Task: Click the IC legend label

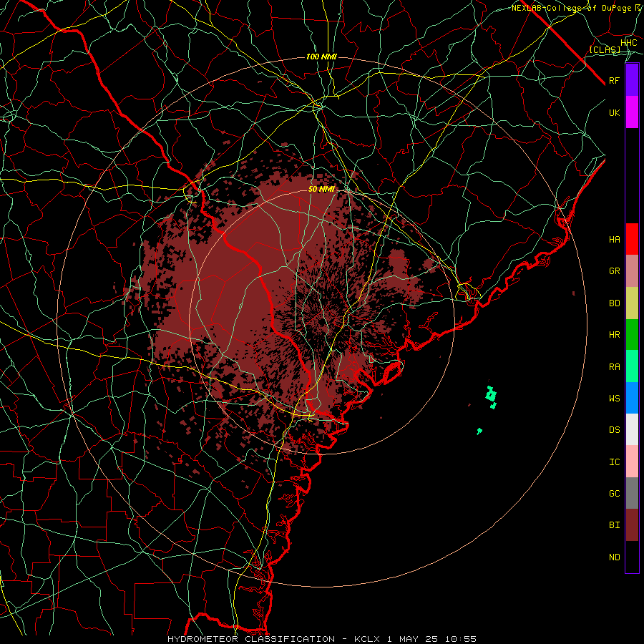Action: [615, 462]
